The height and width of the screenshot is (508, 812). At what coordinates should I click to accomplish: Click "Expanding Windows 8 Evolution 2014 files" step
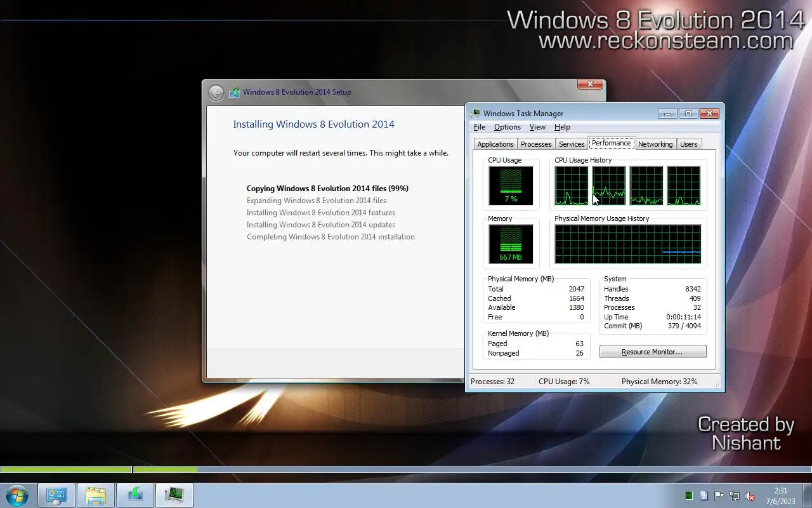coord(317,201)
